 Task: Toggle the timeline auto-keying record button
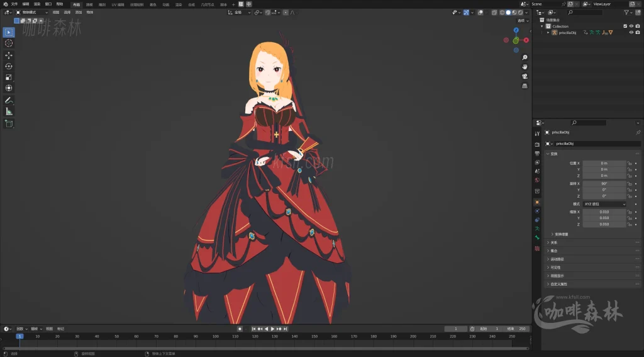[x=240, y=329]
